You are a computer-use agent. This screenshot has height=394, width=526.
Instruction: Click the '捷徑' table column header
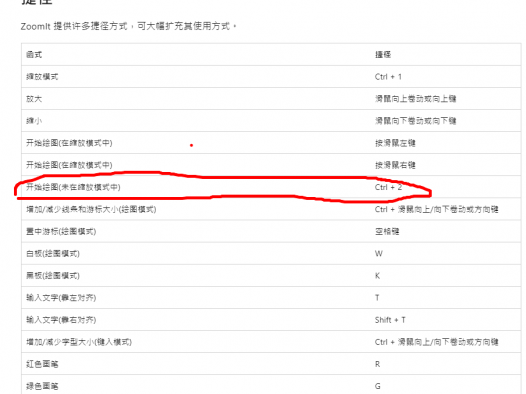click(383, 54)
